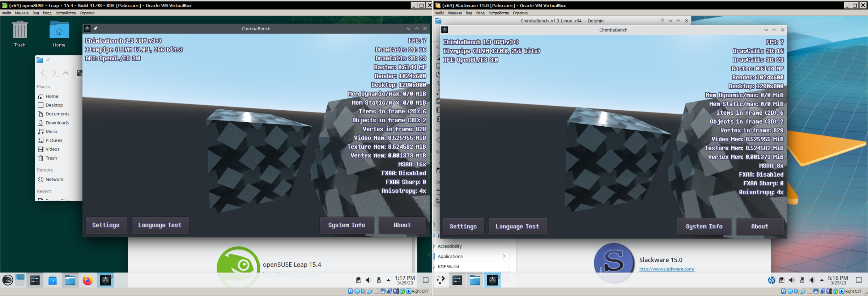Open Dolphin file manager from the openSUSE taskbar

click(x=70, y=280)
